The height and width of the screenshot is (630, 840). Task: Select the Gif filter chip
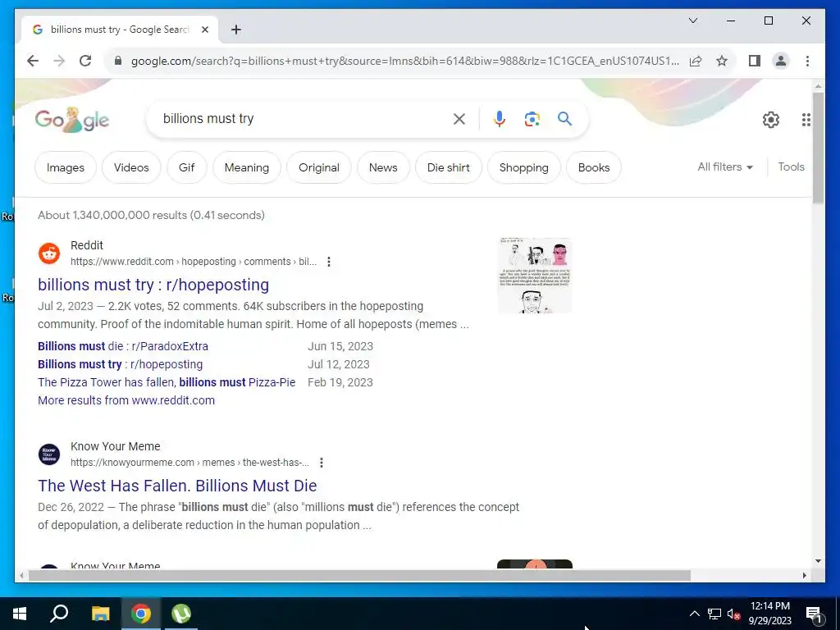click(x=186, y=167)
